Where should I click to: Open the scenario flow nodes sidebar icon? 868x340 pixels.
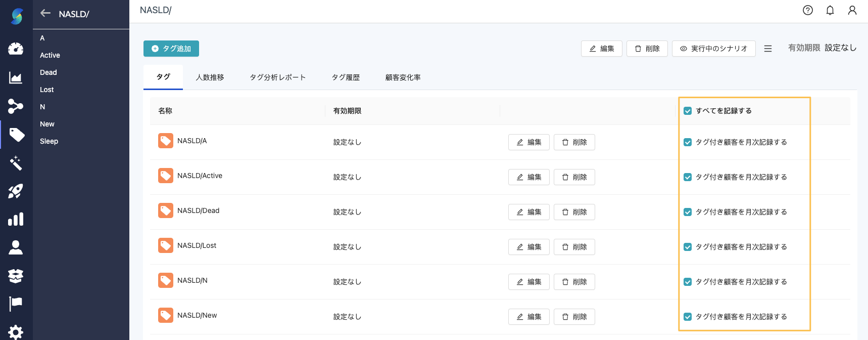pyautogui.click(x=16, y=106)
